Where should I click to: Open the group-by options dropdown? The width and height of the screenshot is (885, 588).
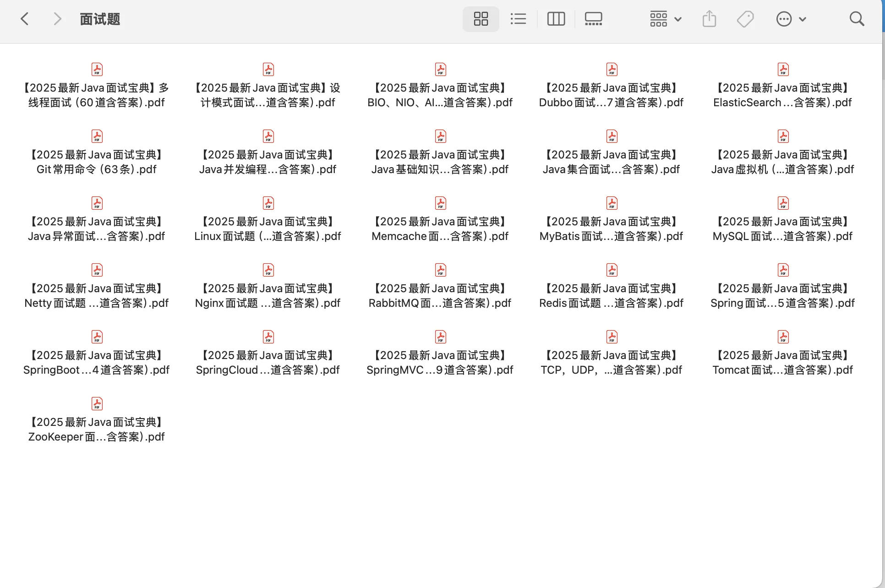[x=666, y=19]
